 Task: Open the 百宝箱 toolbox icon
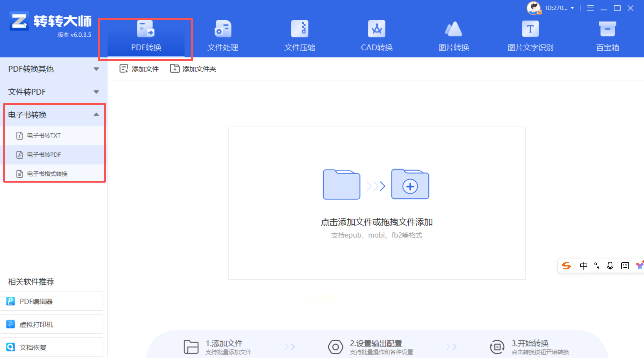coord(607,29)
